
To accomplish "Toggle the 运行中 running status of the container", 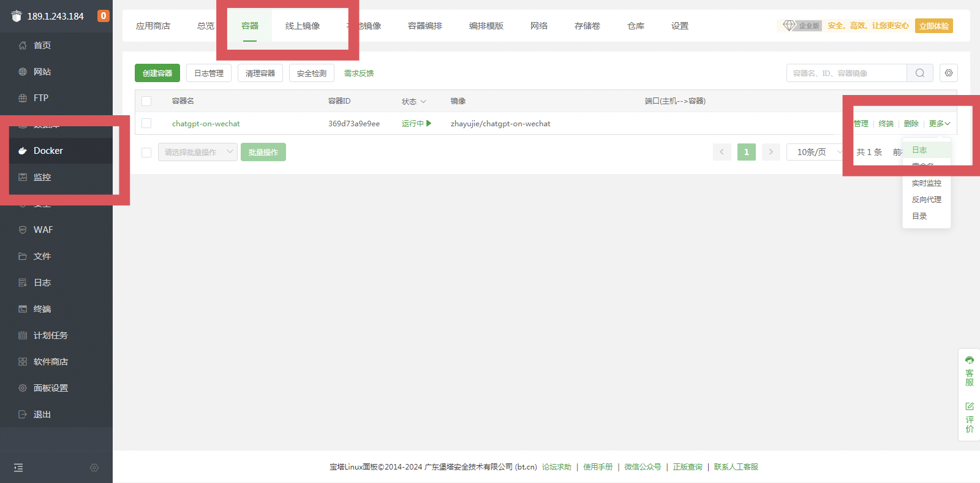I will click(417, 123).
